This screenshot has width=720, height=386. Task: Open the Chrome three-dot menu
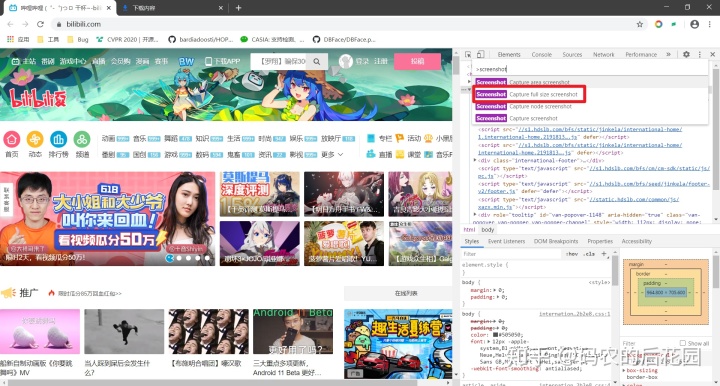coord(710,24)
